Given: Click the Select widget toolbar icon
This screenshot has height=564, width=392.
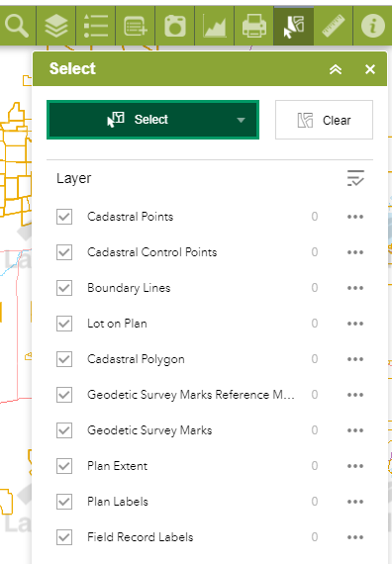Looking at the screenshot, I should coord(294,26).
